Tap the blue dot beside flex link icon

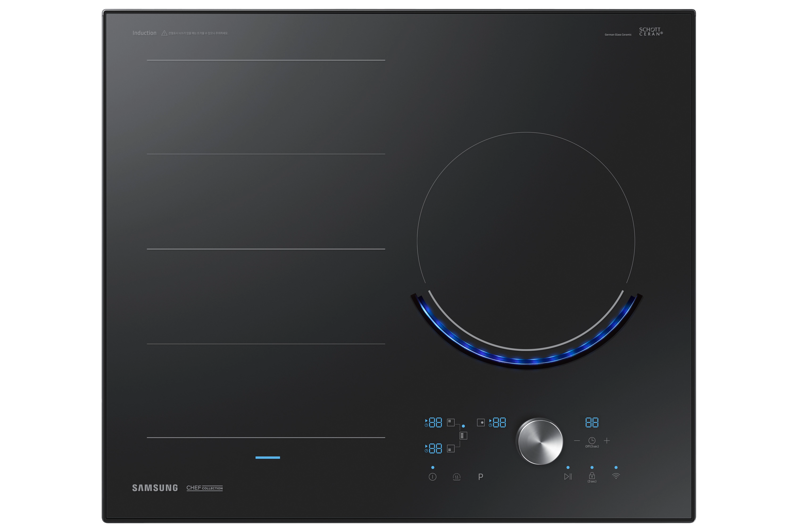(463, 426)
